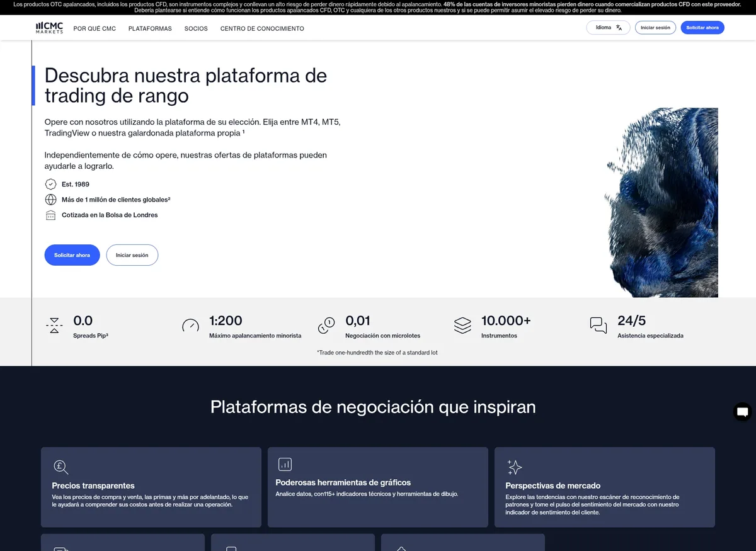
Task: Click the Spreads Pip label
Action: coord(91,336)
